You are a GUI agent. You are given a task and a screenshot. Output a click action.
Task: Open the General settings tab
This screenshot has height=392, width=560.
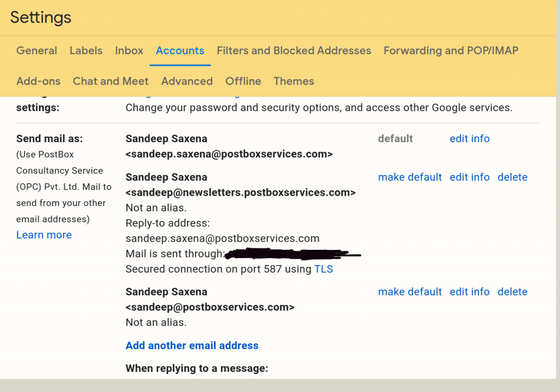37,51
